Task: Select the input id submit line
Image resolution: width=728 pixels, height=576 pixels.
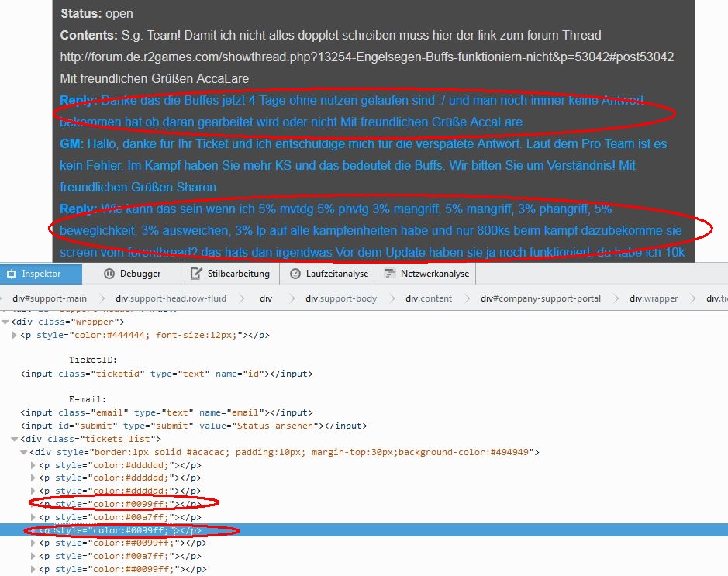Action: tap(193, 426)
